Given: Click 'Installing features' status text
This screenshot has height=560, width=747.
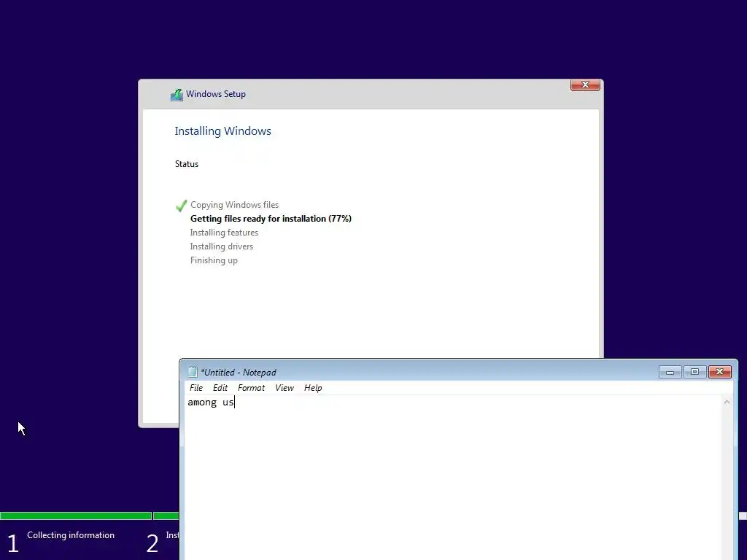Looking at the screenshot, I should pyautogui.click(x=224, y=233).
